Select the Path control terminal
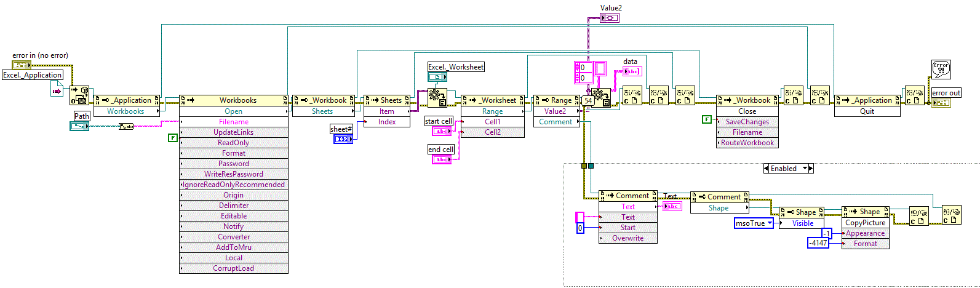980x288 pixels. click(79, 126)
